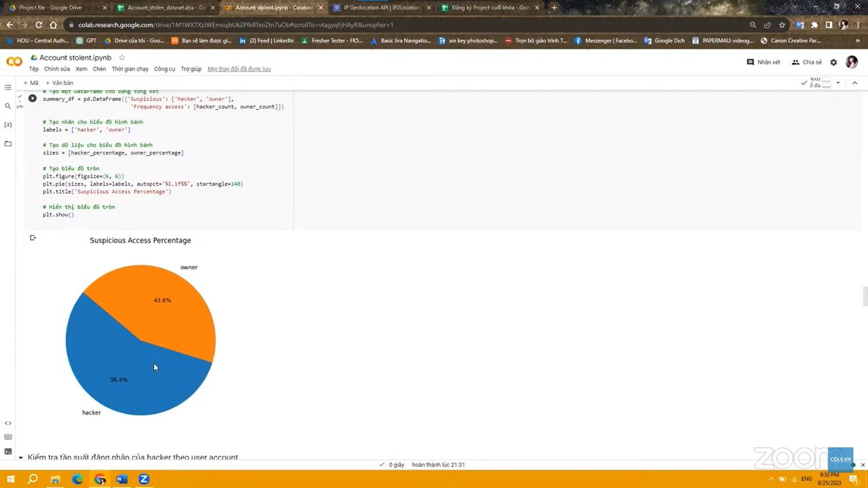Screen dimensions: 868x488
Task: Open the Colab table of contents panel
Action: (8, 87)
